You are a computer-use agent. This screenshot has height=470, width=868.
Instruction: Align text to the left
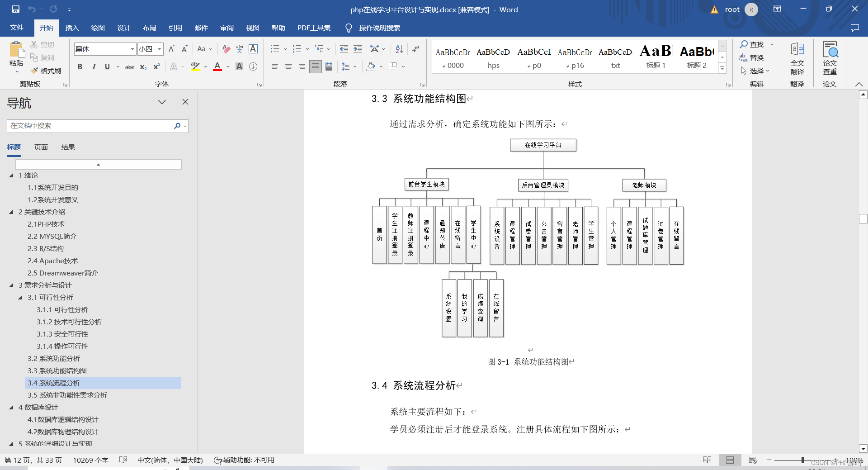pyautogui.click(x=274, y=67)
